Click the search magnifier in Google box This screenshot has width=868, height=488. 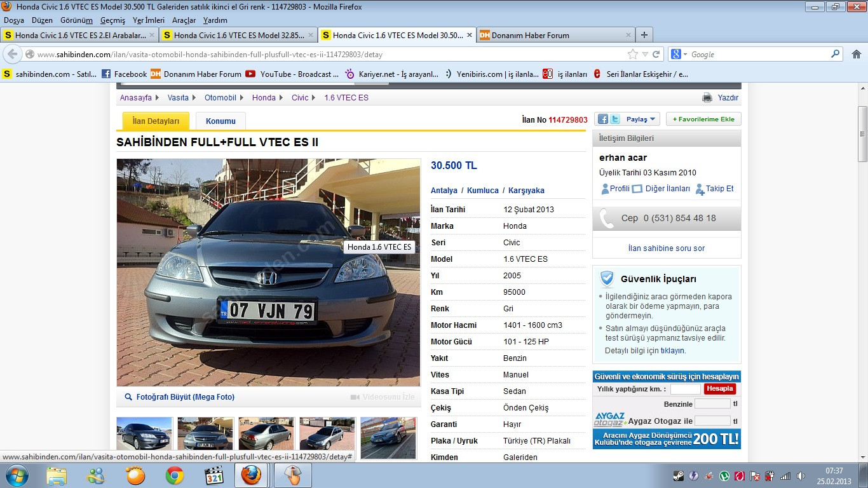(836, 55)
